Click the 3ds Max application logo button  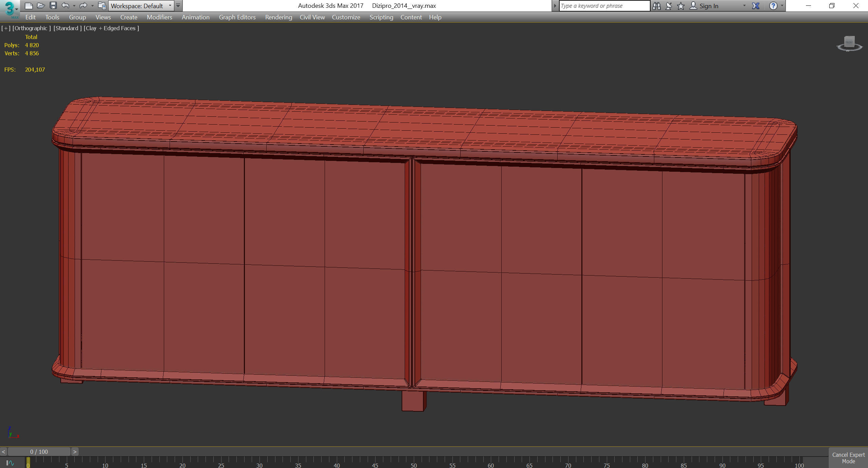(x=9, y=9)
